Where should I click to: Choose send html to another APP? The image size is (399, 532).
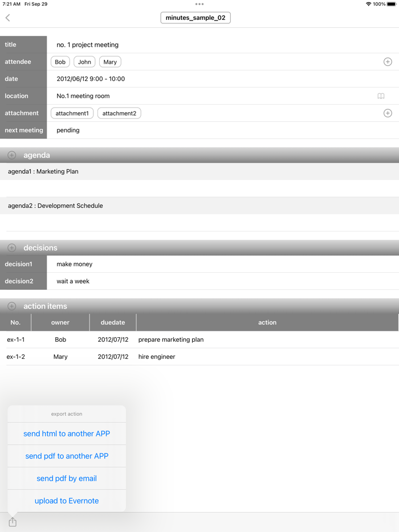pos(67,433)
